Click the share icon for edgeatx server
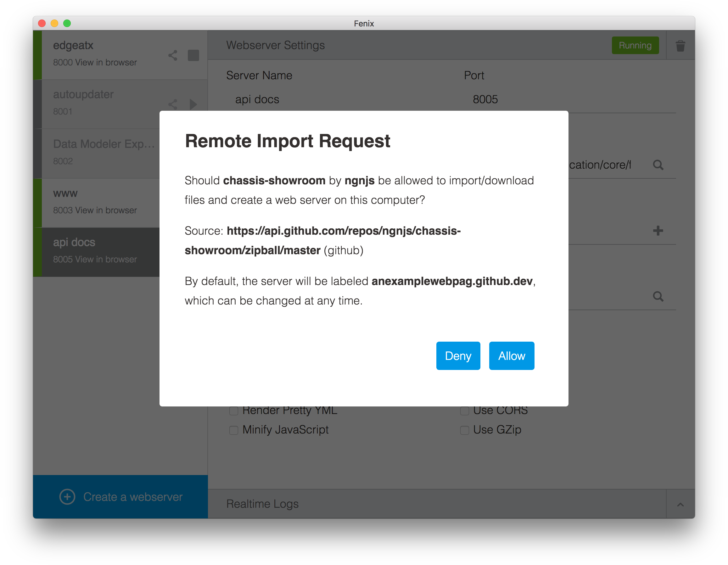This screenshot has height=565, width=728. [x=172, y=55]
